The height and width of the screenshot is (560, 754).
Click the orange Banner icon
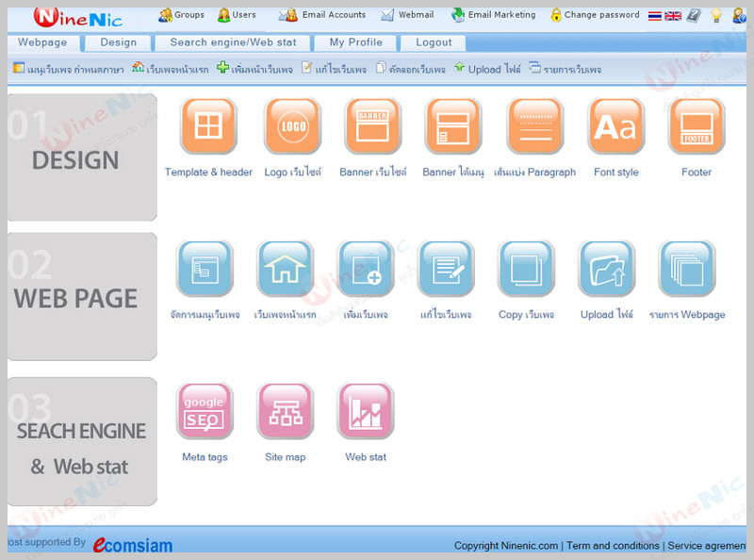(372, 126)
